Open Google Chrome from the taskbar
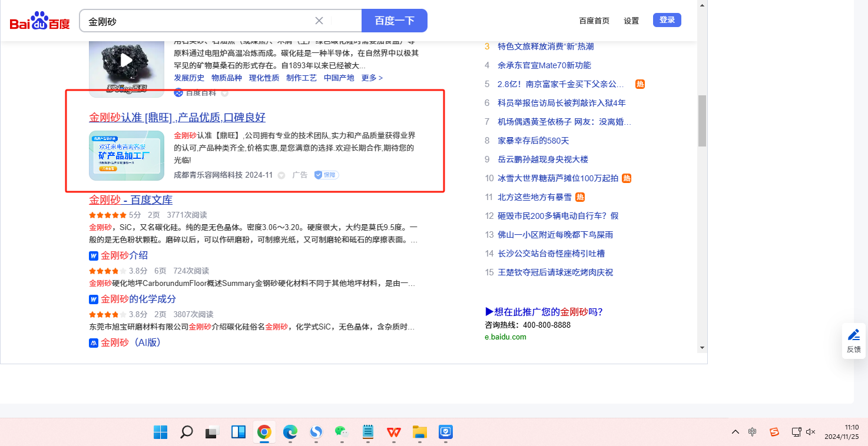This screenshot has height=446, width=868. 264,432
